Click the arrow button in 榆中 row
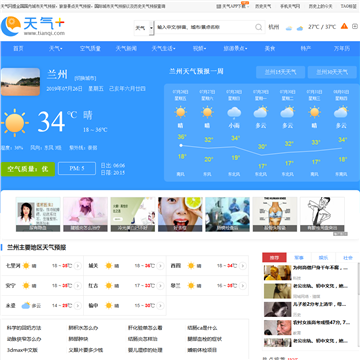Viewport: 360px width, 360px height. tap(160, 306)
